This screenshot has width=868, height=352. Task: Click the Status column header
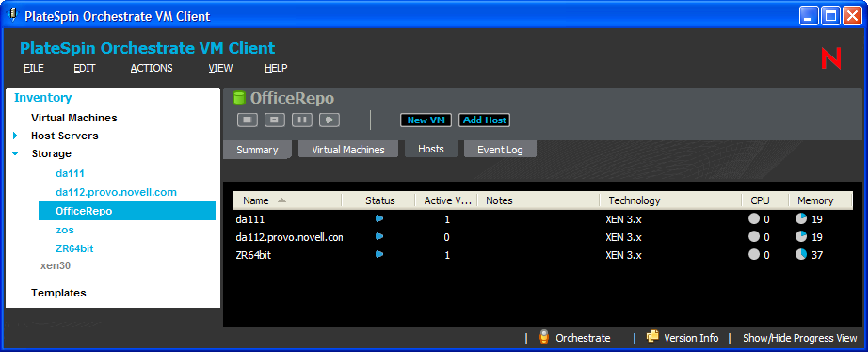point(379,200)
